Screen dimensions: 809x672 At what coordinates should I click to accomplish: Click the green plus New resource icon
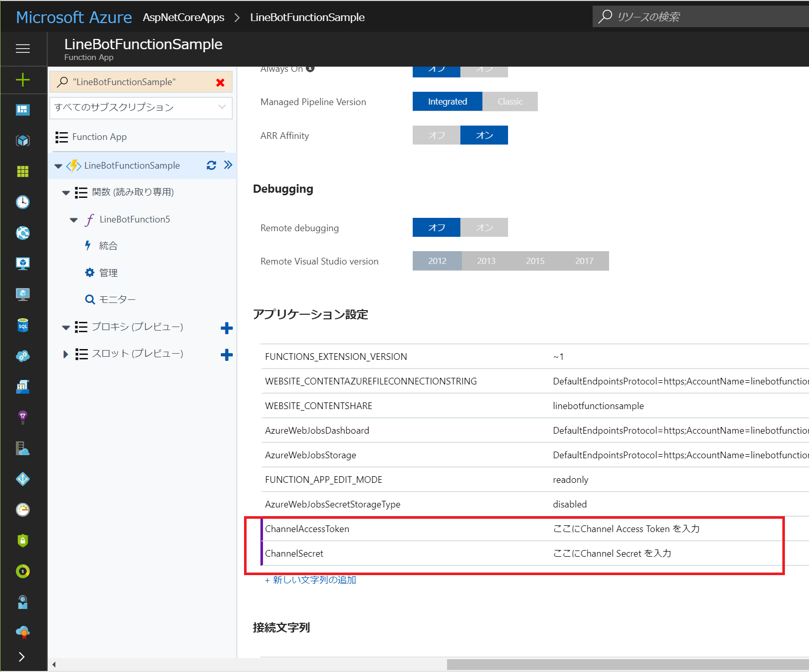click(x=23, y=79)
